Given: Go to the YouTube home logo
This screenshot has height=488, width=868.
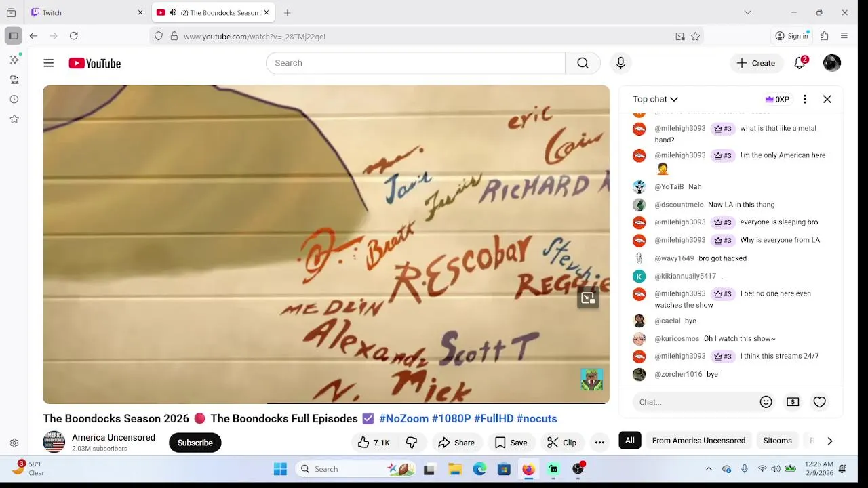Looking at the screenshot, I should (x=94, y=63).
